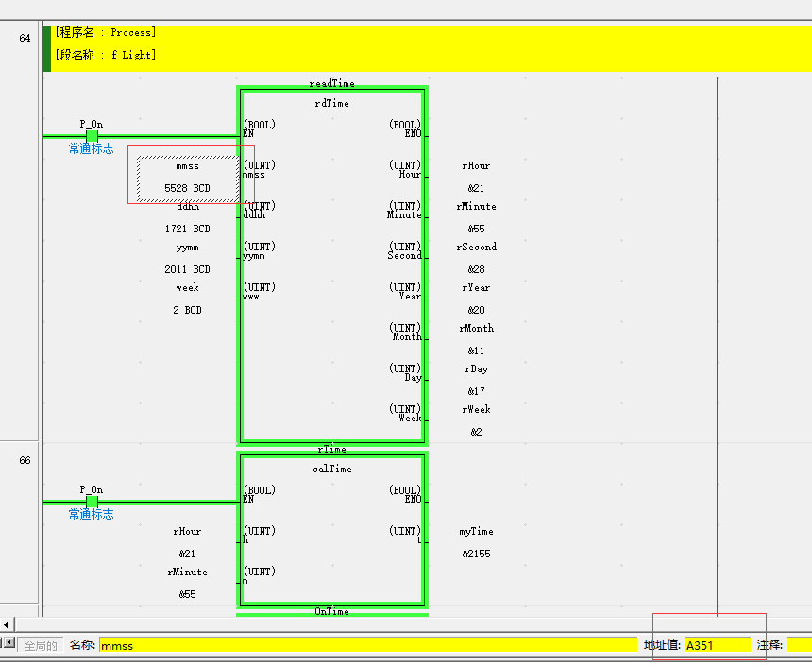Image resolution: width=812 pixels, height=667 pixels.
Task: Click the 注释 comment field
Action: point(798,646)
